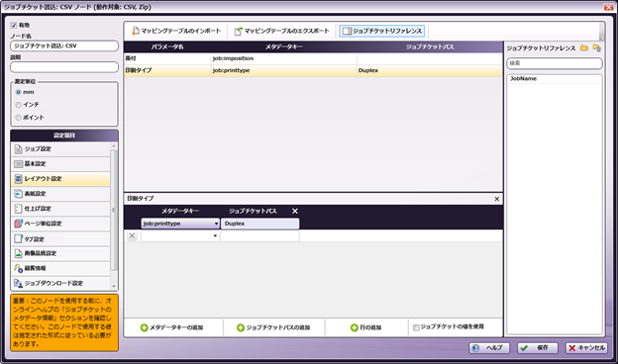Click the settings list scroll-down arrow

[114, 287]
